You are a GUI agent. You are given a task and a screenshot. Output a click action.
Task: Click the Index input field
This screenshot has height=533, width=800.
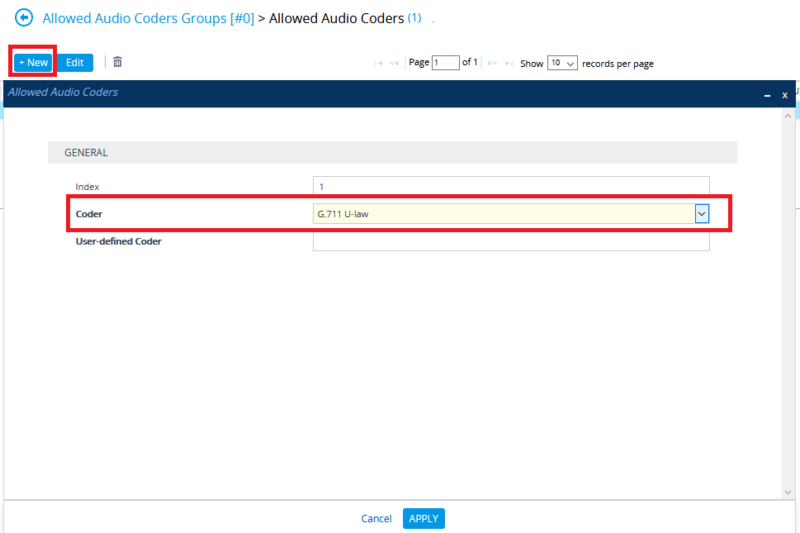tap(510, 186)
